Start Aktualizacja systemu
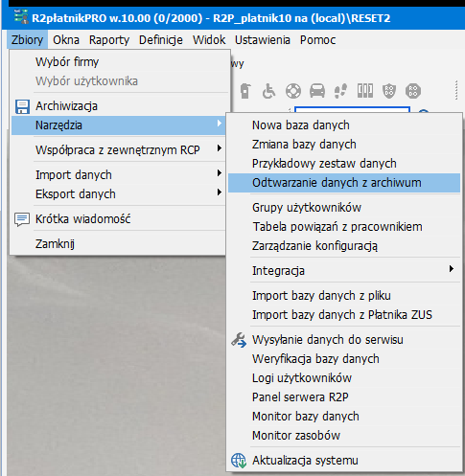The image size is (465, 476). pos(344,461)
